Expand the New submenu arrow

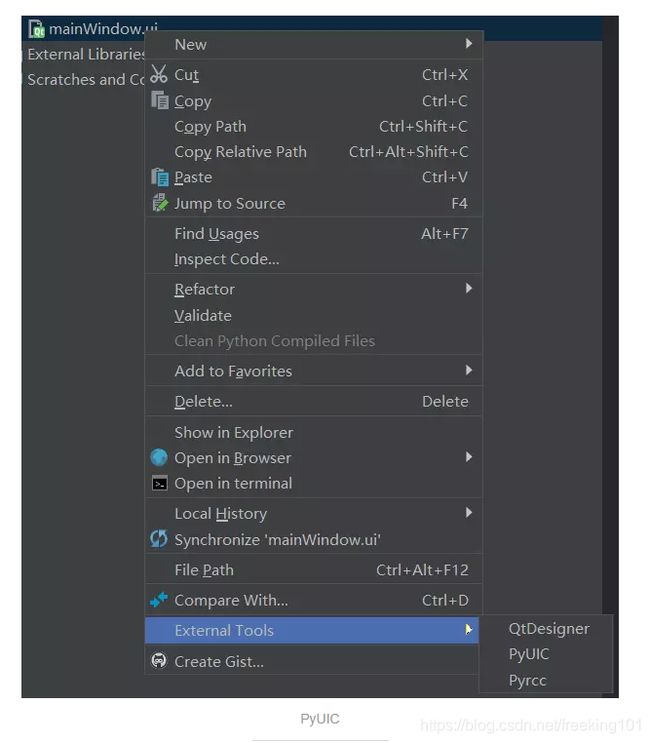[468, 44]
